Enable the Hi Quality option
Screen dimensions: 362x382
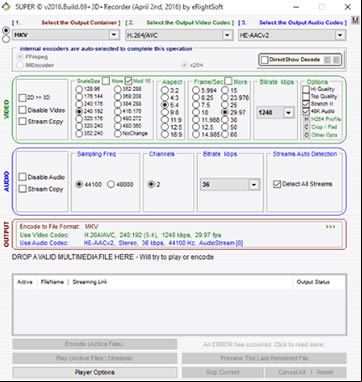coord(306,89)
